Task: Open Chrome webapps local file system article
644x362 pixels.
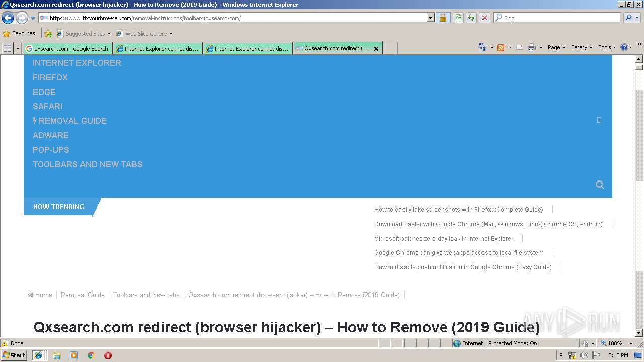Action: (x=459, y=253)
